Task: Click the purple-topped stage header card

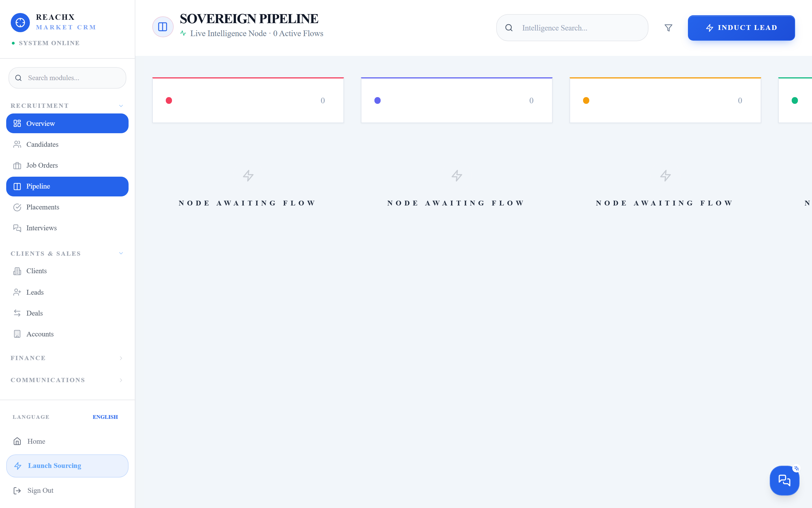Action: pos(457,100)
